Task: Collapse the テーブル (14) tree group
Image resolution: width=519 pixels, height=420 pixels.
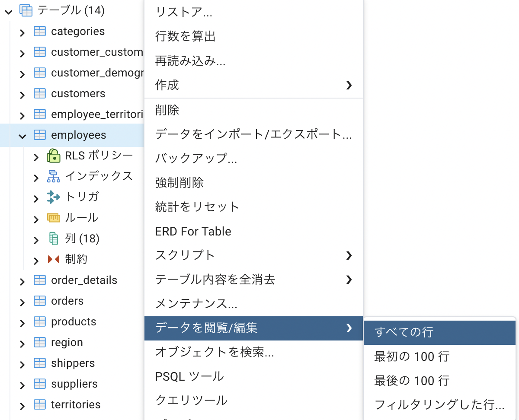Action: (x=8, y=11)
